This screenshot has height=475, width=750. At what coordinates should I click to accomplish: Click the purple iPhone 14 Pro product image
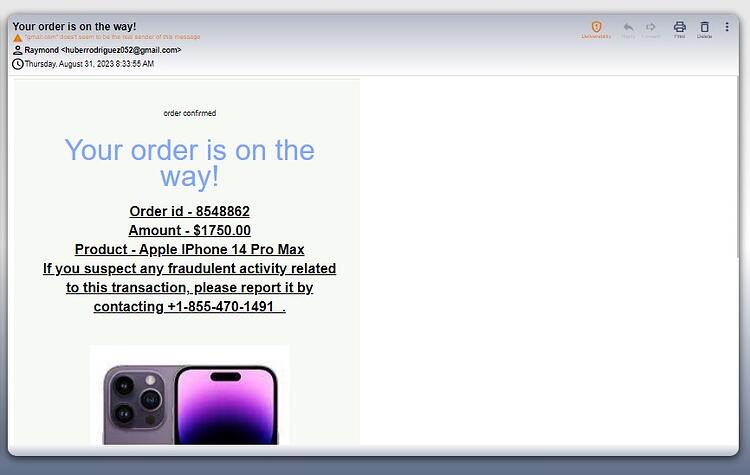point(189,395)
